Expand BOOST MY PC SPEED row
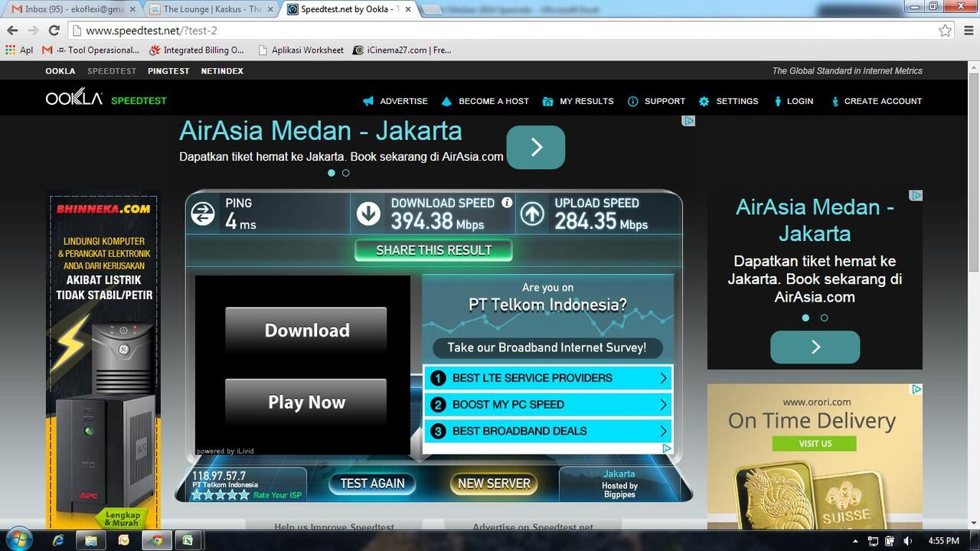The width and height of the screenshot is (980, 551). tap(547, 405)
